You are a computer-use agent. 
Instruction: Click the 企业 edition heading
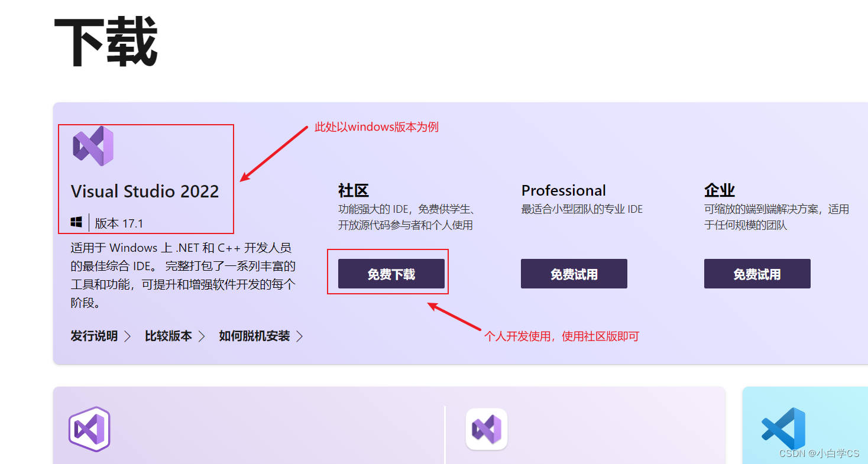[720, 190]
